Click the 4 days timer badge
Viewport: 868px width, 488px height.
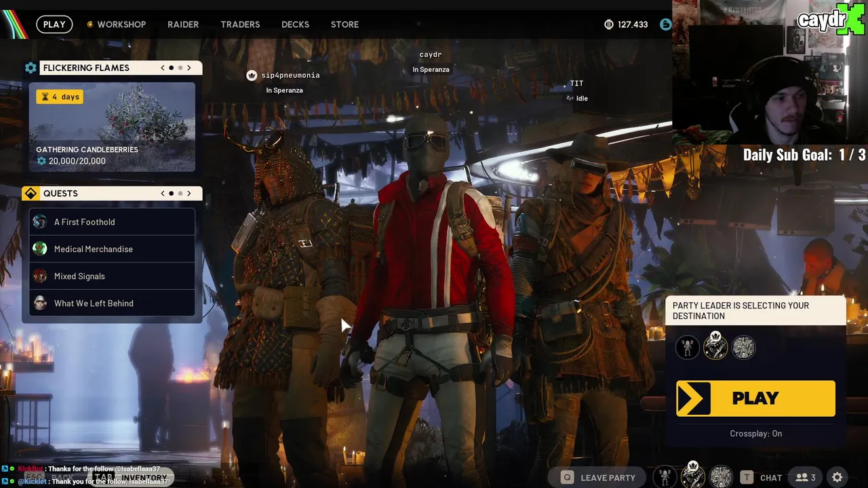pos(60,97)
